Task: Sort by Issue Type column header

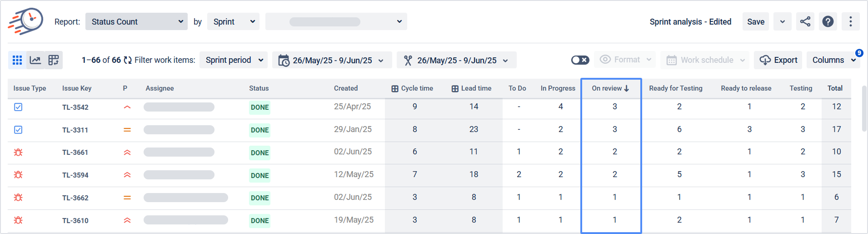Action: pos(30,88)
